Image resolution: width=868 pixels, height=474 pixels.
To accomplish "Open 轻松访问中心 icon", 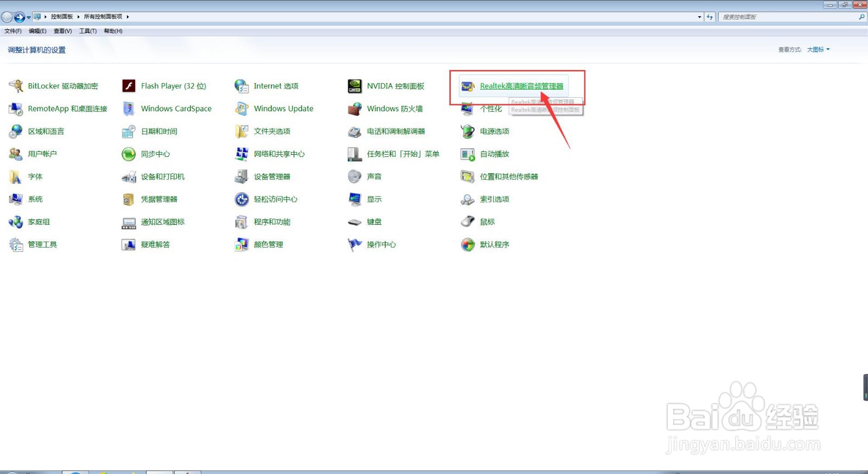I will (x=241, y=199).
